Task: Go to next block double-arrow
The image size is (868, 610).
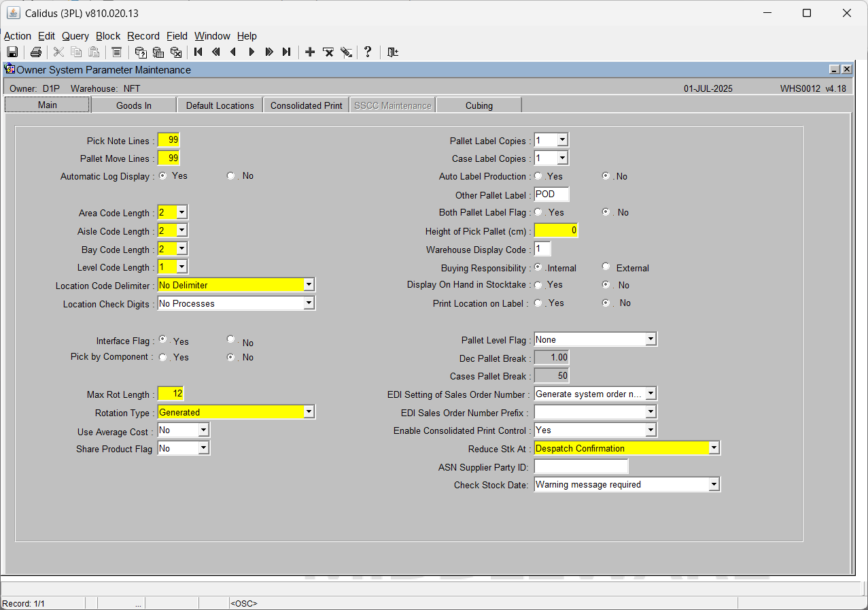Action: tap(269, 52)
